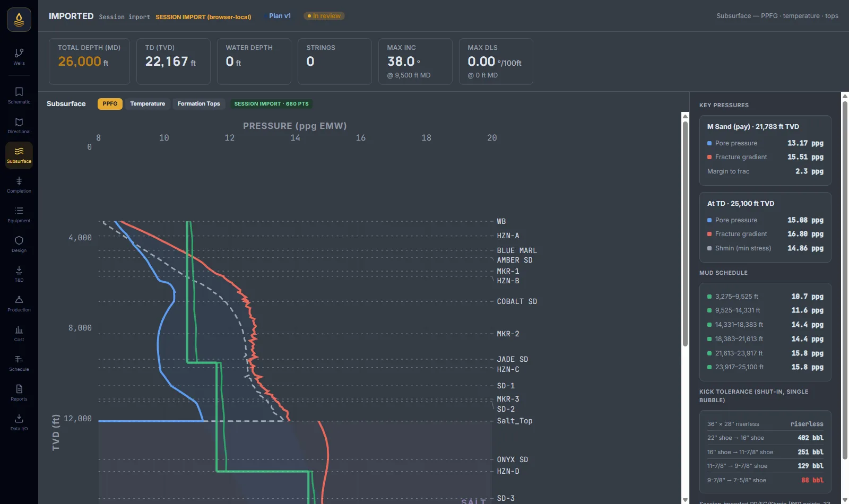Open the Wells sidebar icon
Screen dimensions: 849x504
tap(19, 57)
